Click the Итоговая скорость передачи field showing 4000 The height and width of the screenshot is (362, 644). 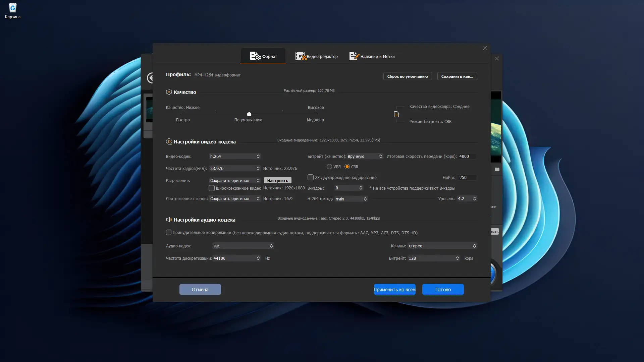(x=466, y=156)
